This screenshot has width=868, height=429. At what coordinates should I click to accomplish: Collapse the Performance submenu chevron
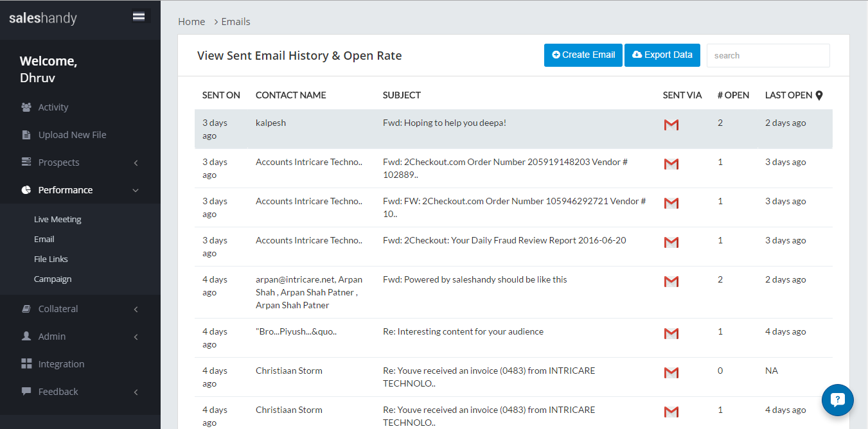(136, 191)
